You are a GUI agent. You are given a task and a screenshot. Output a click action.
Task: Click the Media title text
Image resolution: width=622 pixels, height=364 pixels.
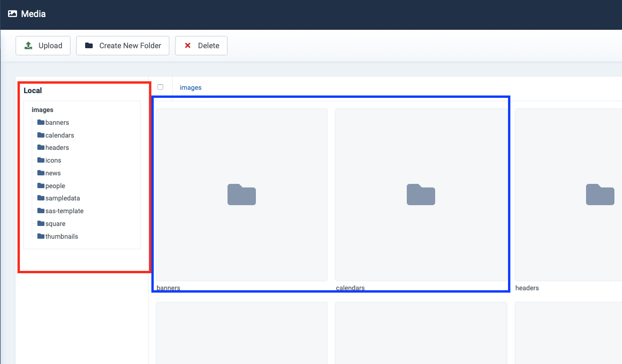click(x=34, y=14)
